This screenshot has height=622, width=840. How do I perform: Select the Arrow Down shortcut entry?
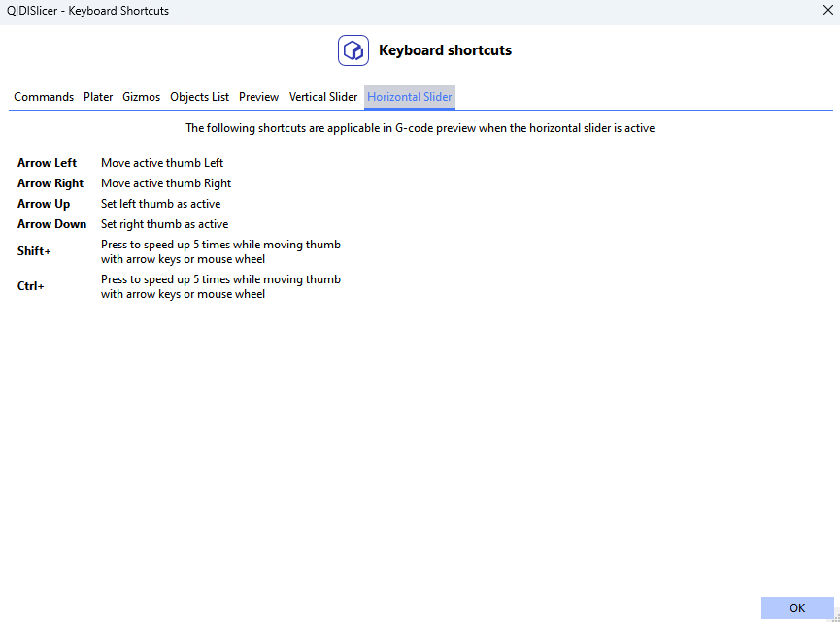[51, 224]
